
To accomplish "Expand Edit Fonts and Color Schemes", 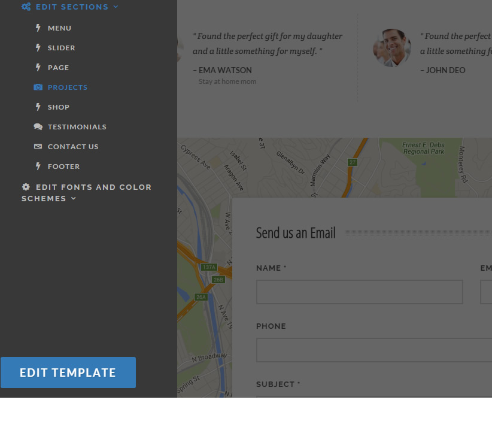I will [73, 198].
